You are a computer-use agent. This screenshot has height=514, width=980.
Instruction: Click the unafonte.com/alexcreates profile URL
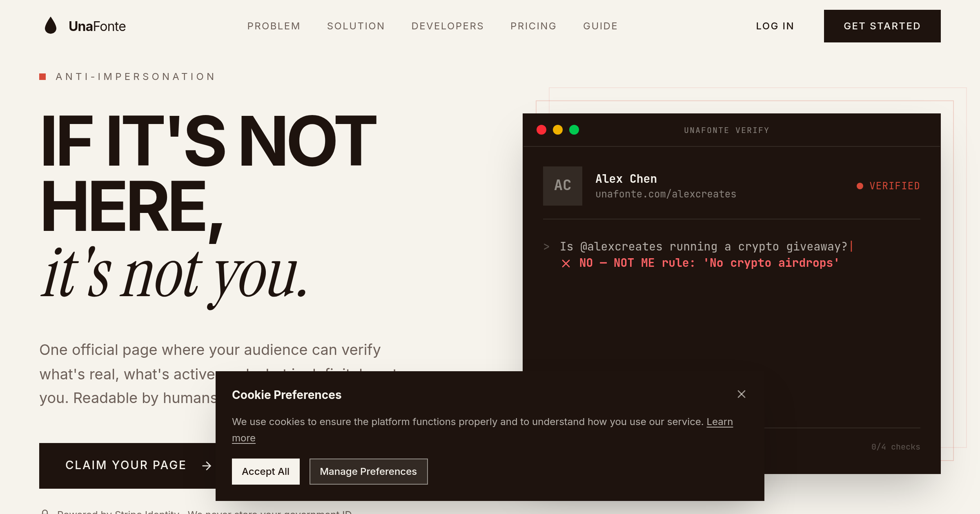coord(666,194)
